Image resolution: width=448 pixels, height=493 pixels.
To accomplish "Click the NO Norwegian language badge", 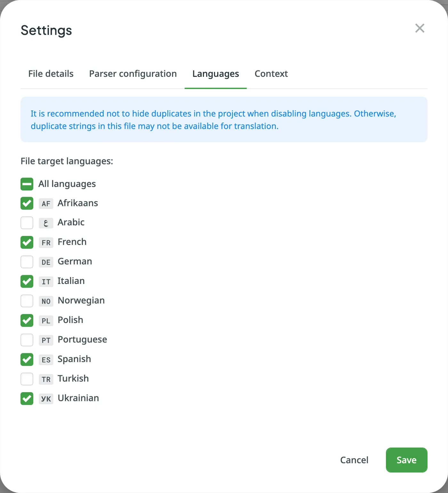I will 46,301.
